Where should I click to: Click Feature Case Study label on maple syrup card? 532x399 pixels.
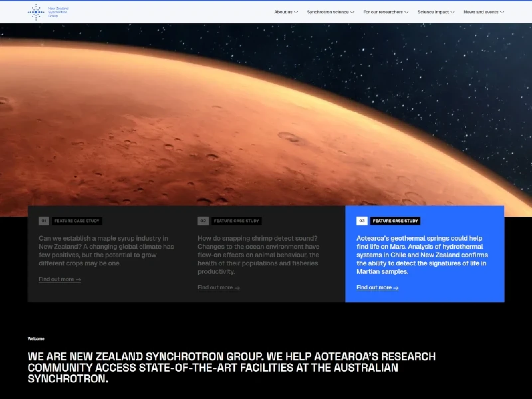[x=77, y=221]
